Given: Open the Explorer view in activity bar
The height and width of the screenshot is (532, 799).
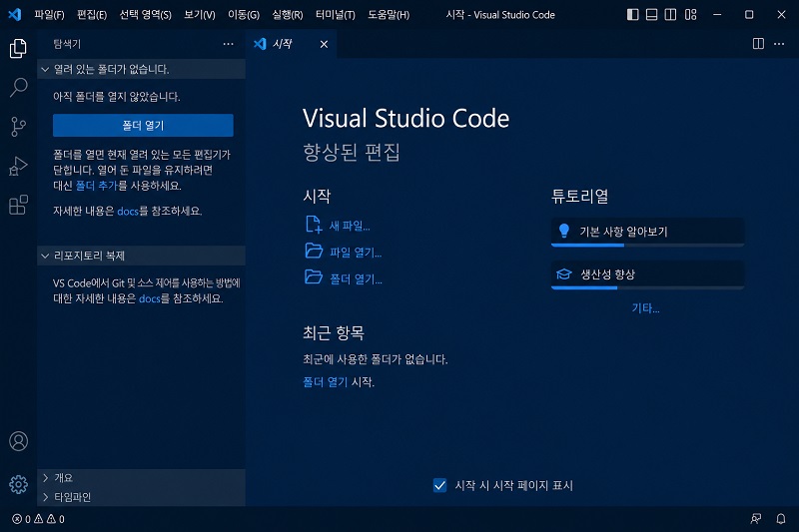Looking at the screenshot, I should 18,48.
